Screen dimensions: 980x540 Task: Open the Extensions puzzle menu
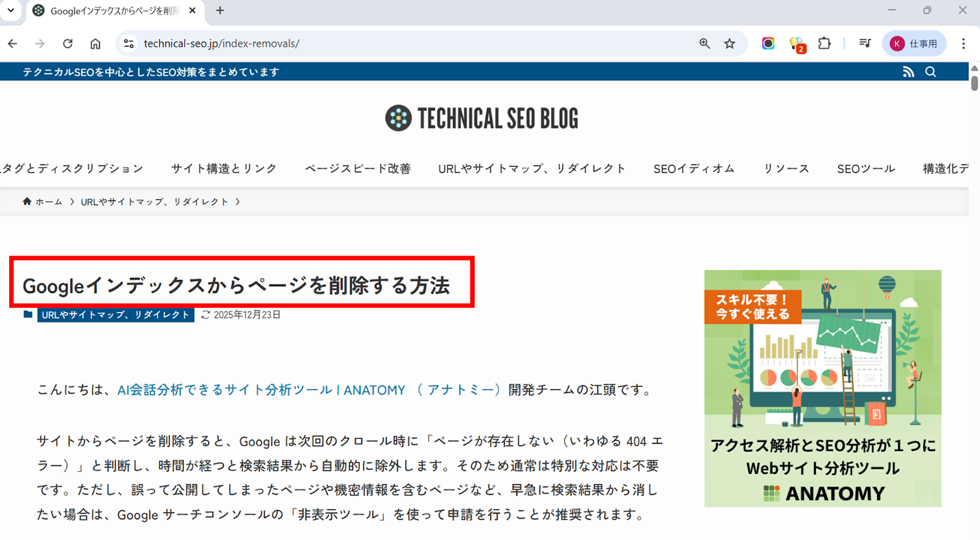[x=824, y=44]
